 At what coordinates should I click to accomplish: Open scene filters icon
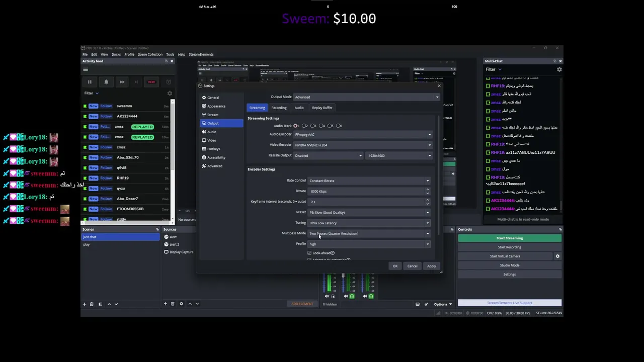point(100,304)
